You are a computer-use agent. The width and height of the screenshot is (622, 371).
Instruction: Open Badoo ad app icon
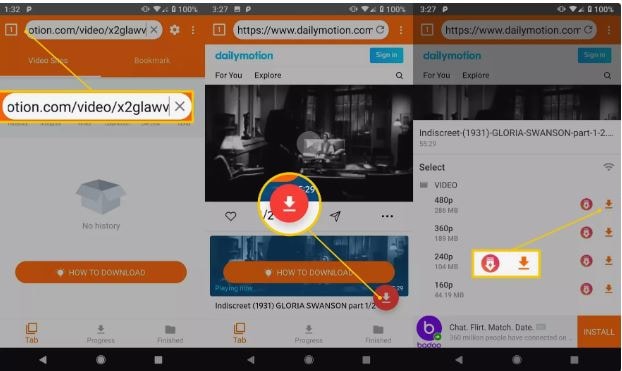tap(429, 331)
